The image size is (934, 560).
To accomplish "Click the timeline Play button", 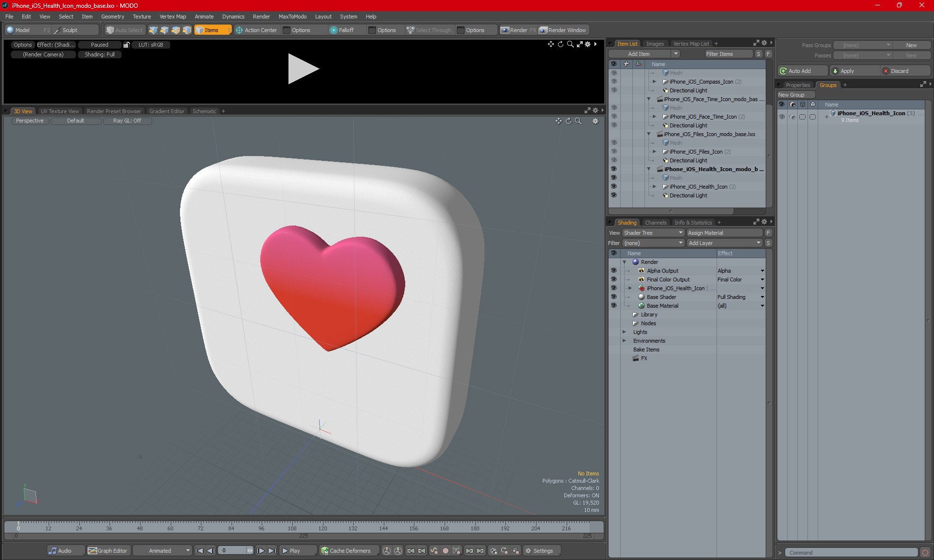I will pos(298,551).
